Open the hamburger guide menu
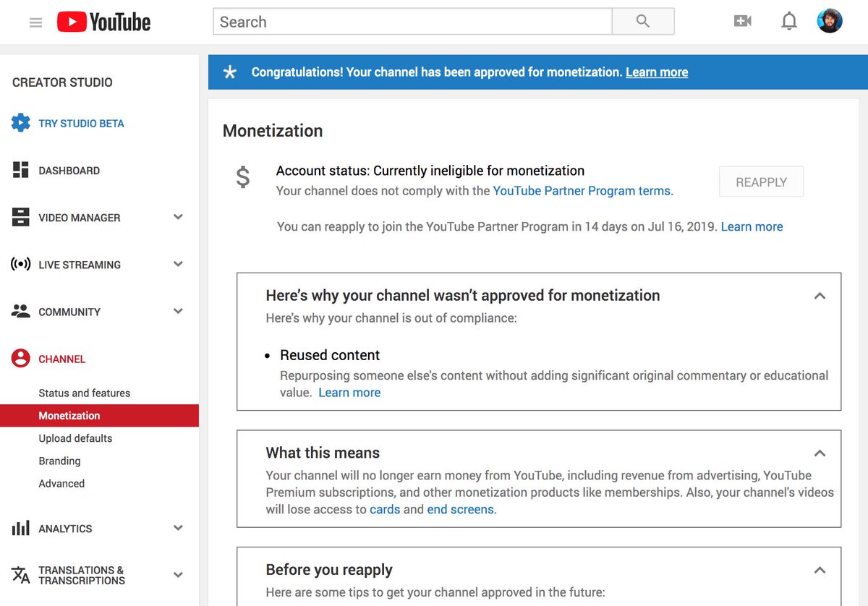Screen dimensions: 868x606 click(35, 22)
